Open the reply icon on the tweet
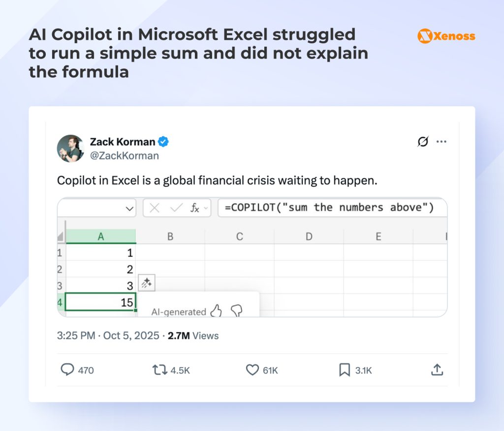Image resolution: width=504 pixels, height=431 pixels. point(68,369)
